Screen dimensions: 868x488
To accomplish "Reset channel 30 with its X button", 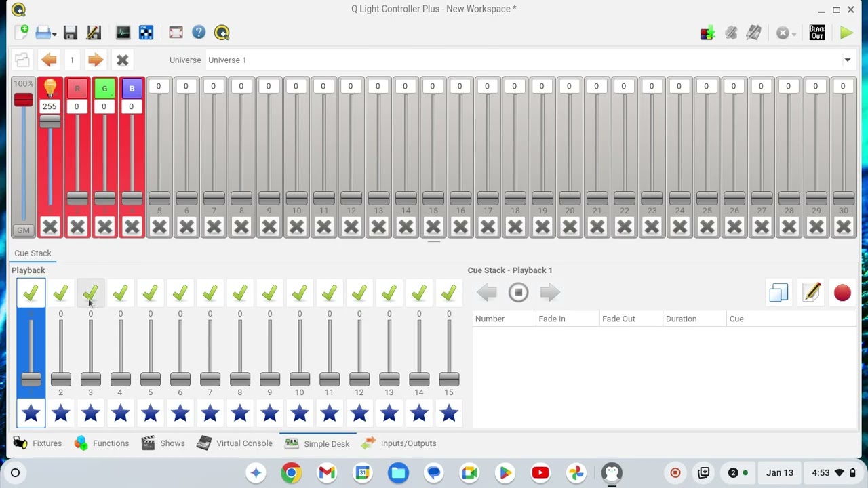I will click(x=844, y=226).
